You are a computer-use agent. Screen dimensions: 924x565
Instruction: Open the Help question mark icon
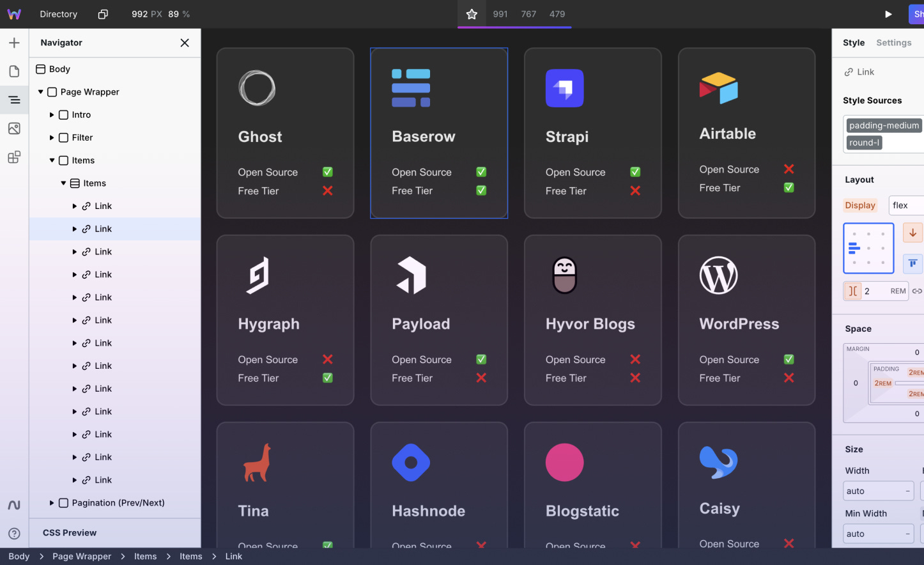point(14,534)
